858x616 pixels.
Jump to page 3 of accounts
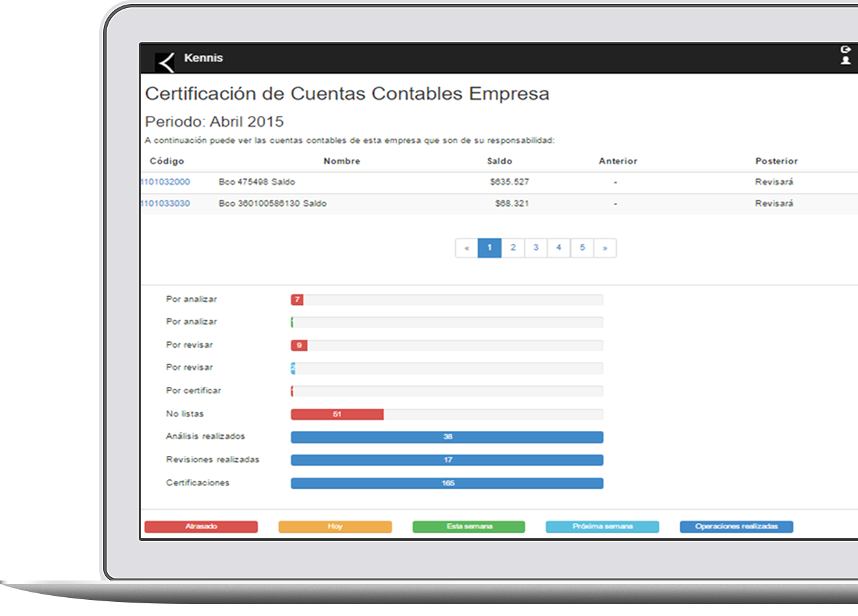click(x=536, y=248)
